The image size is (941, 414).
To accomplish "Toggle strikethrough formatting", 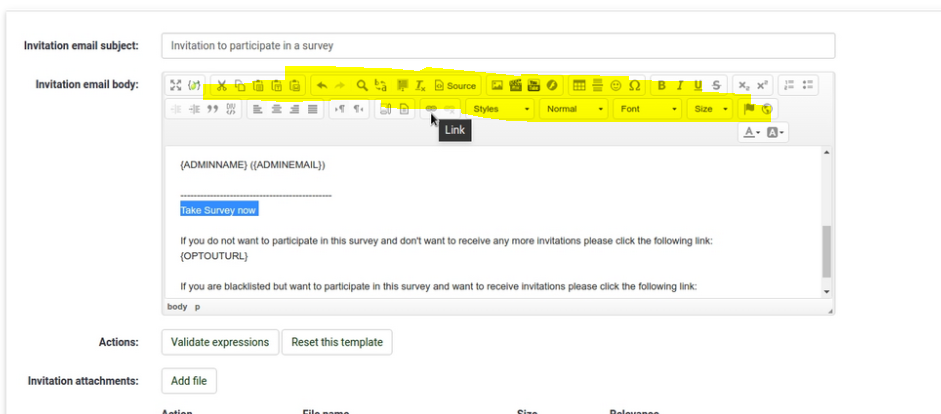I will click(717, 85).
